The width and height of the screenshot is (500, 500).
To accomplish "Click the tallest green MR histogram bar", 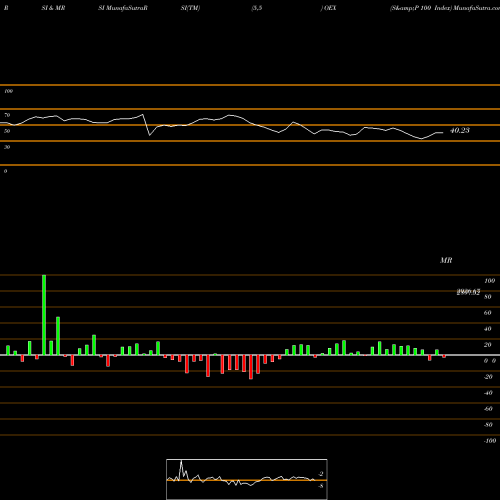I will pyautogui.click(x=44, y=315).
